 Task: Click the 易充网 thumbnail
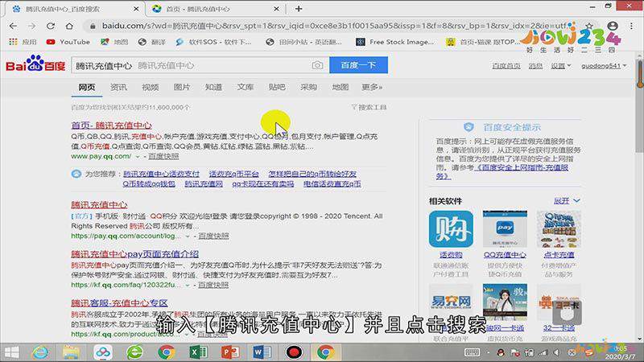[x=451, y=302]
